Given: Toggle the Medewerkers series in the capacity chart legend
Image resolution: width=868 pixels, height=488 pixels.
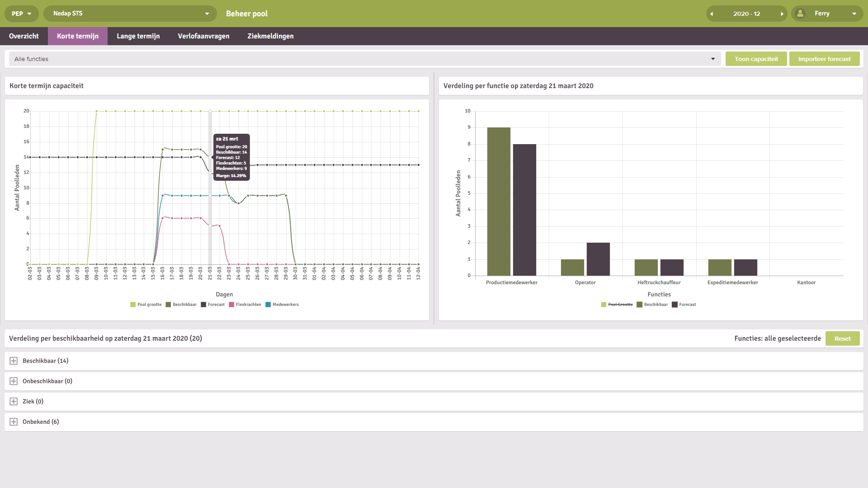Looking at the screenshot, I should (x=283, y=304).
